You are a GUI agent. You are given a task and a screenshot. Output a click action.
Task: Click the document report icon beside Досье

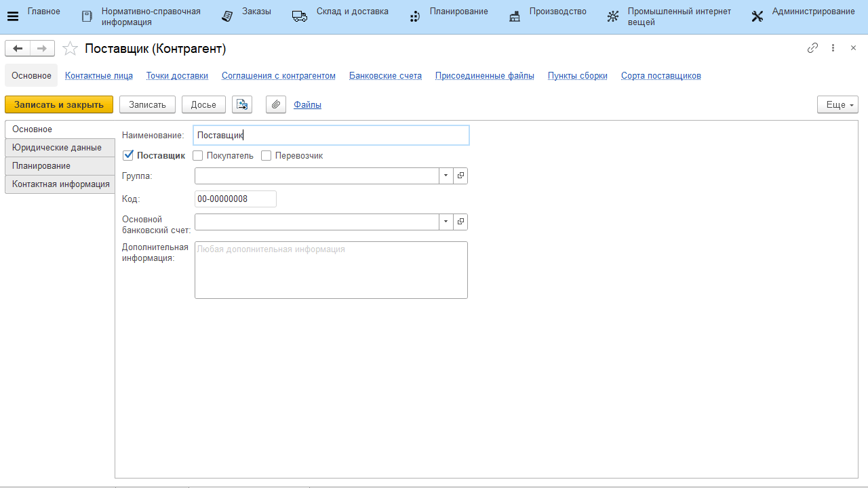pos(242,104)
